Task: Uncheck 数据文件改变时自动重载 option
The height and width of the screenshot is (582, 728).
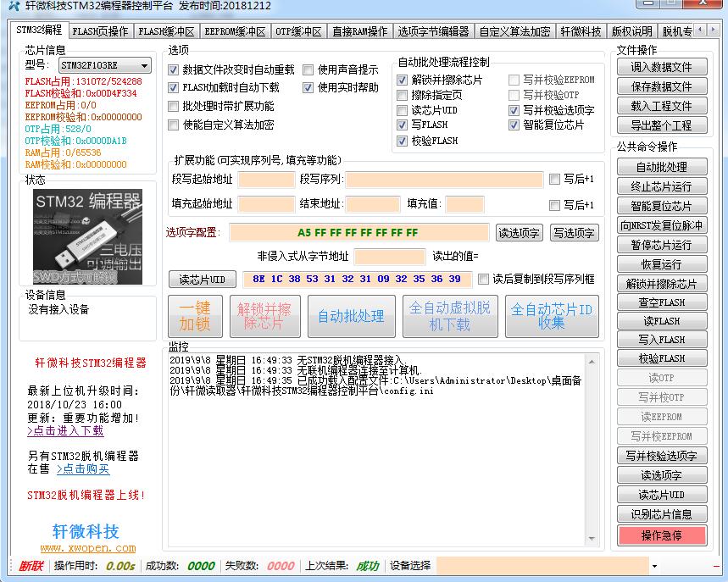Action: click(x=174, y=70)
